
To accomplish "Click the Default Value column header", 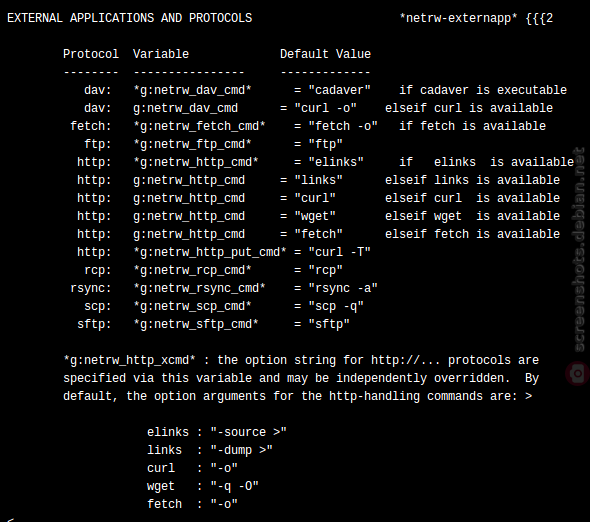I will (325, 54).
